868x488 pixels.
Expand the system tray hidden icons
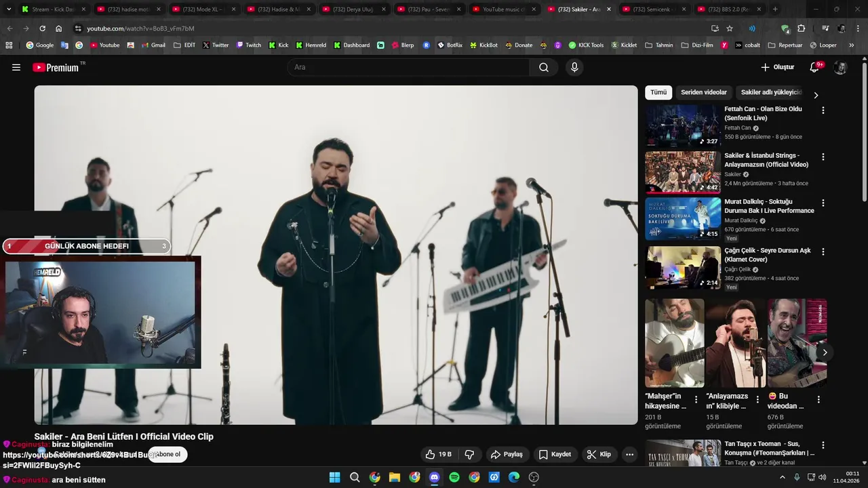[x=782, y=477]
